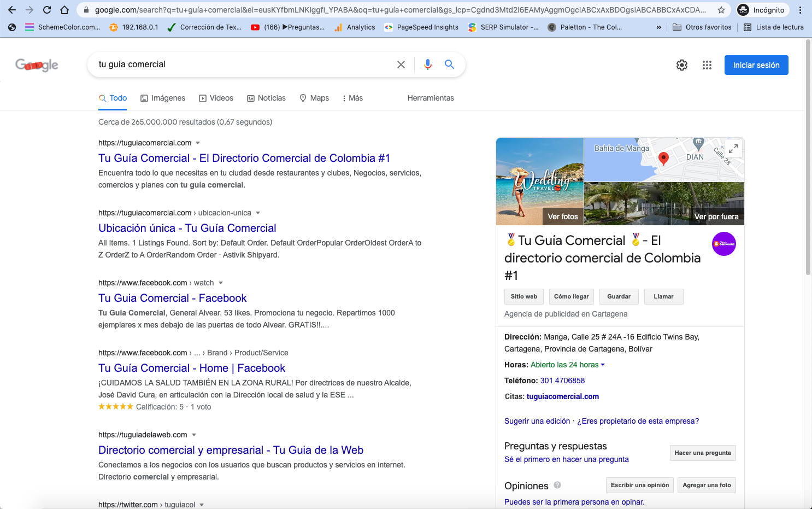
Task: Click the red map pin on the map
Action: click(x=663, y=159)
